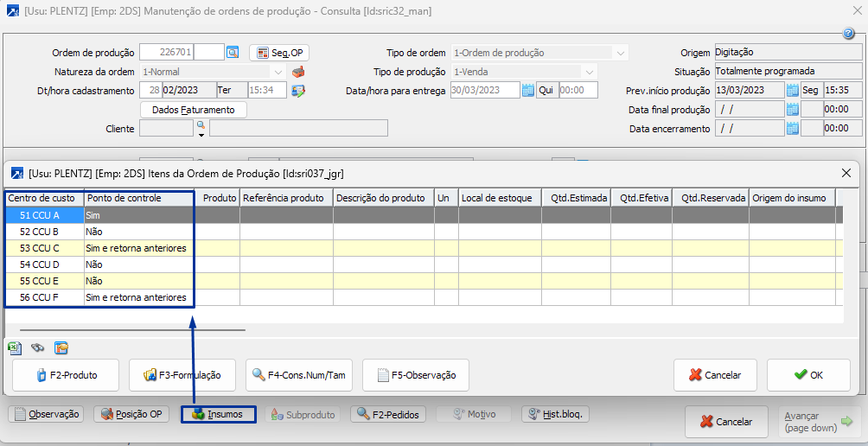Open calendar for Prev.início produção
Image resolution: width=868 pixels, height=446 pixels.
pos(792,90)
